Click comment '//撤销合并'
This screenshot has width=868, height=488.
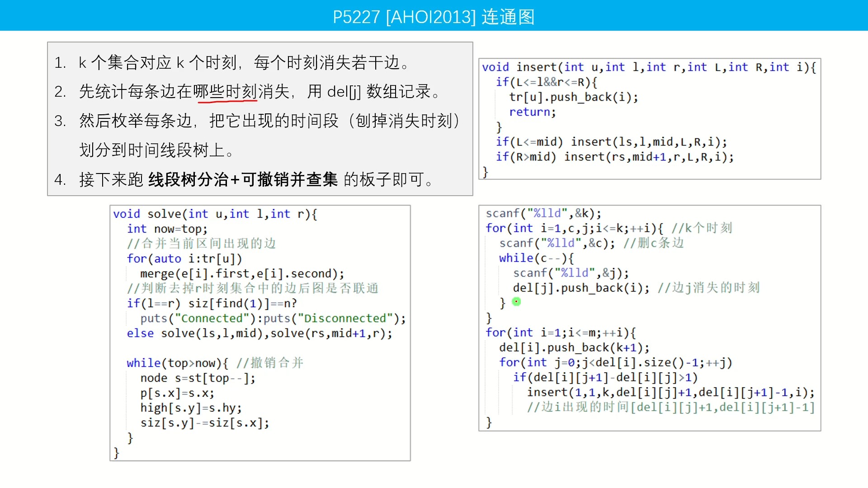click(270, 363)
